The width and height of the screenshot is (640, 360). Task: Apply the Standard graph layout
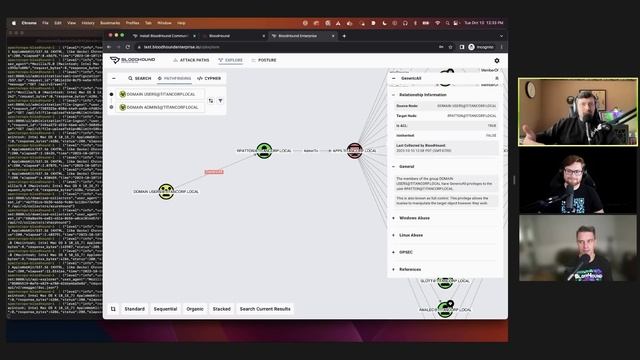pos(134,309)
